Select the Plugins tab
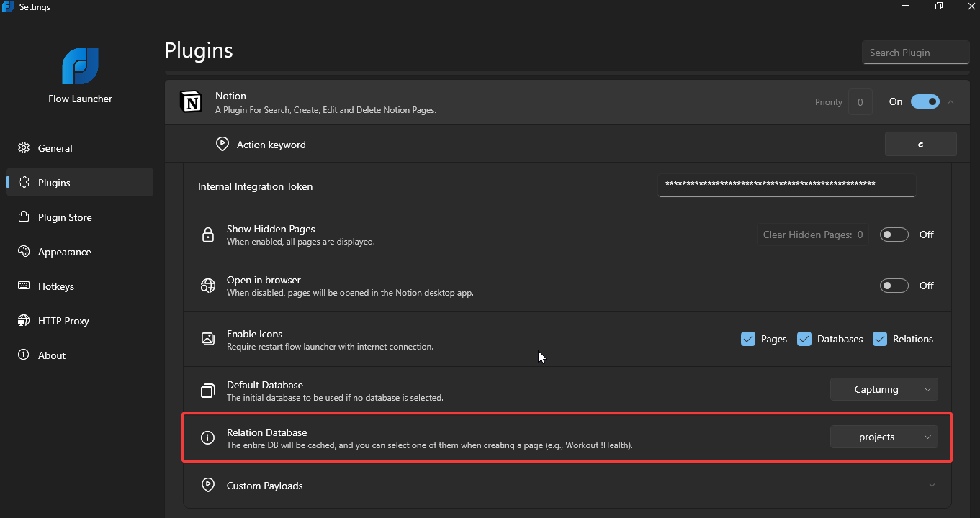The height and width of the screenshot is (518, 980). click(80, 183)
